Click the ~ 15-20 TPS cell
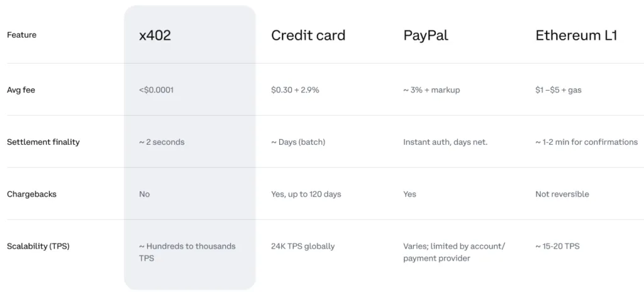 coord(557,246)
